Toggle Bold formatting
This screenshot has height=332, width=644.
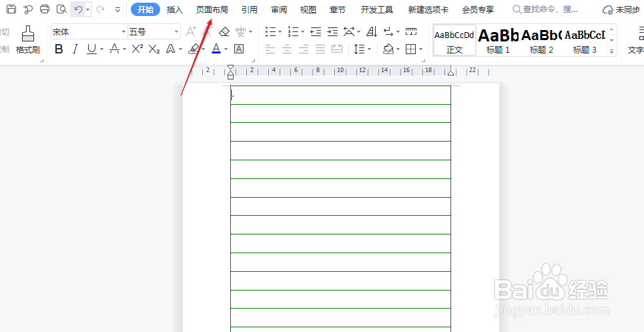tap(59, 49)
